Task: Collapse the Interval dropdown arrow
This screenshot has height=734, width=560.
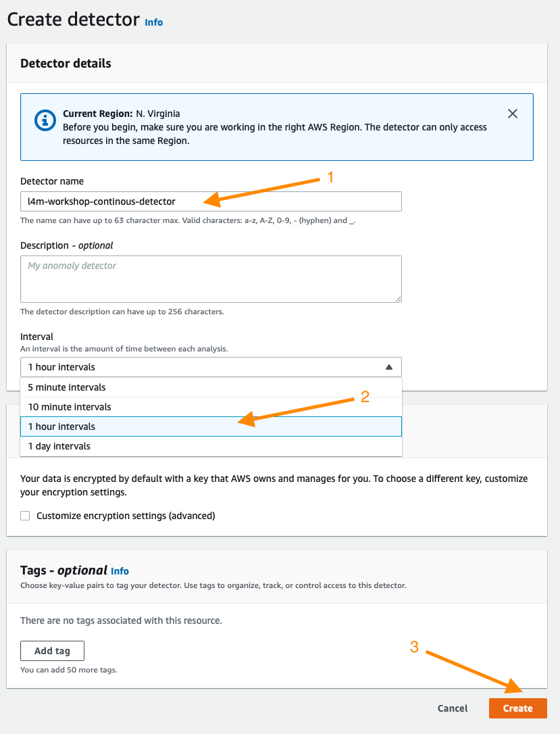Action: click(389, 368)
